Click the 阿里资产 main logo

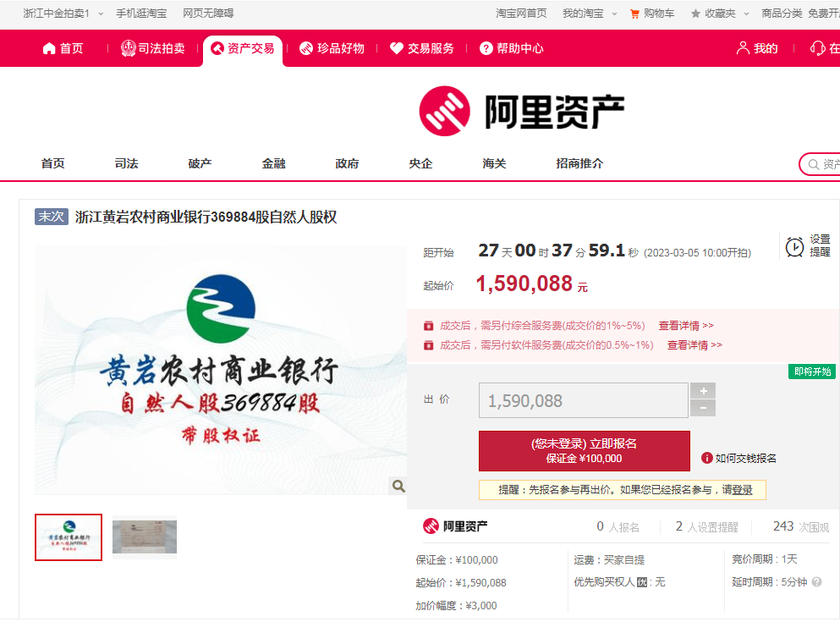coord(521,112)
